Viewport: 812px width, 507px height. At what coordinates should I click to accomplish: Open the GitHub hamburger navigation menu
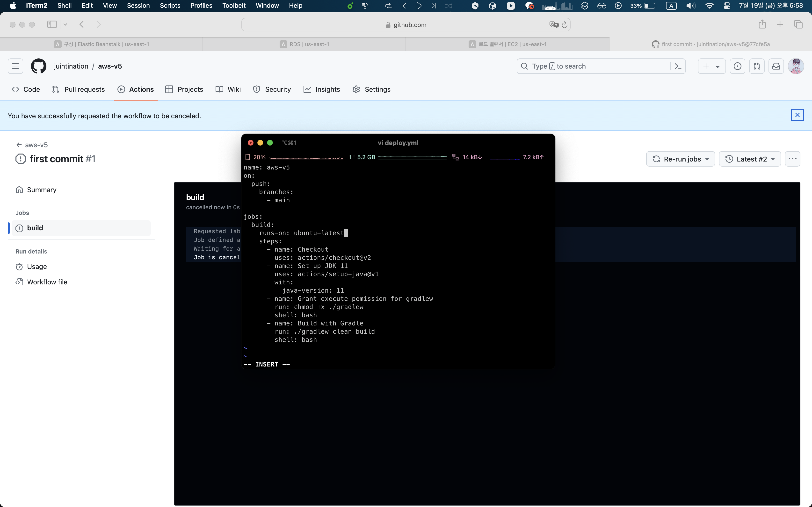15,66
